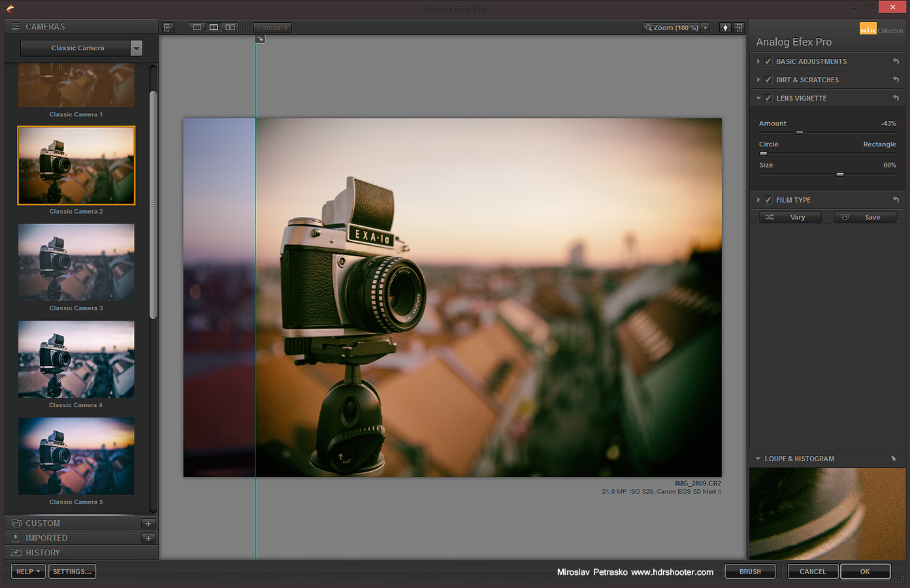This screenshot has width=910, height=588.
Task: Click the 21.0 MP ISO 320 info text
Action: [x=662, y=491]
